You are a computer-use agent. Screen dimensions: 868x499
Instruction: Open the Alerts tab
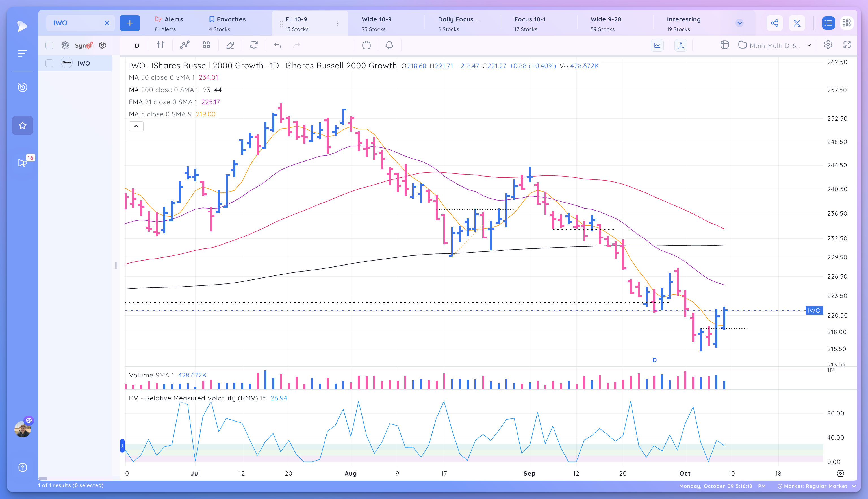[169, 24]
